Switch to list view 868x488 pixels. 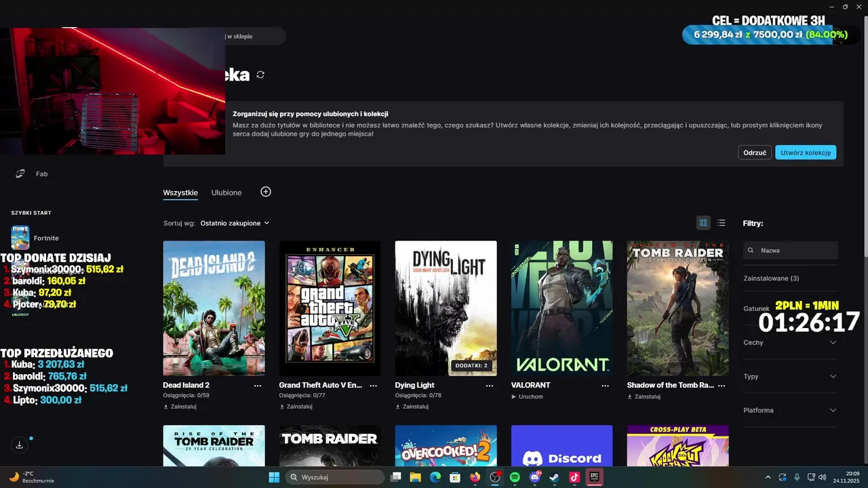point(722,223)
